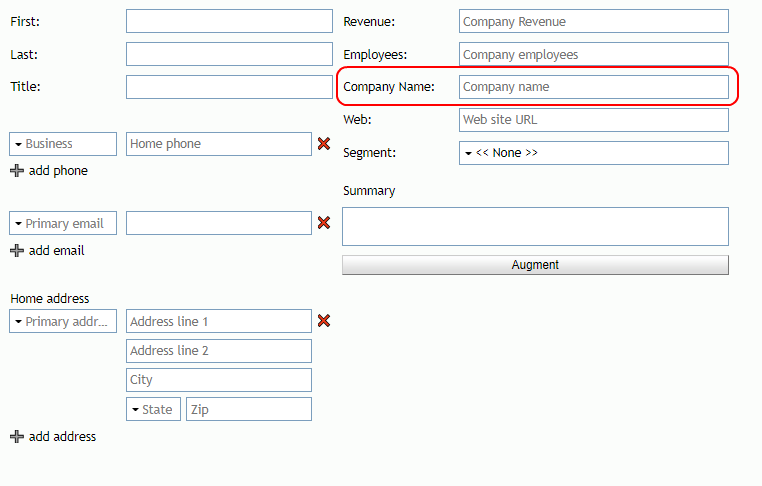Image resolution: width=762 pixels, height=486 pixels.
Task: Focus the Address line 1 field
Action: pyautogui.click(x=219, y=321)
